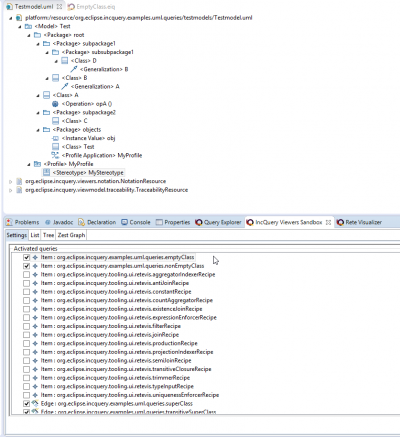Collapse the Package subpackage1 node
The width and height of the screenshot is (400, 437).
38,44
